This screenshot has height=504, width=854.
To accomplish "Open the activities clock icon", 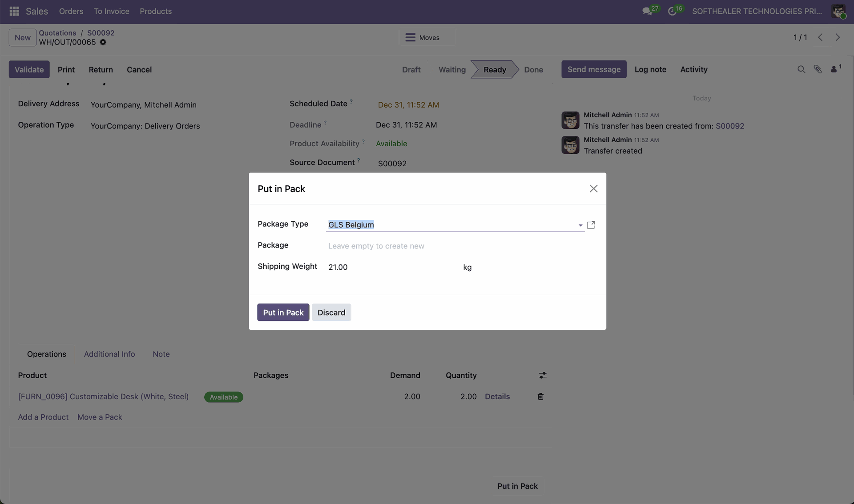I will [672, 11].
